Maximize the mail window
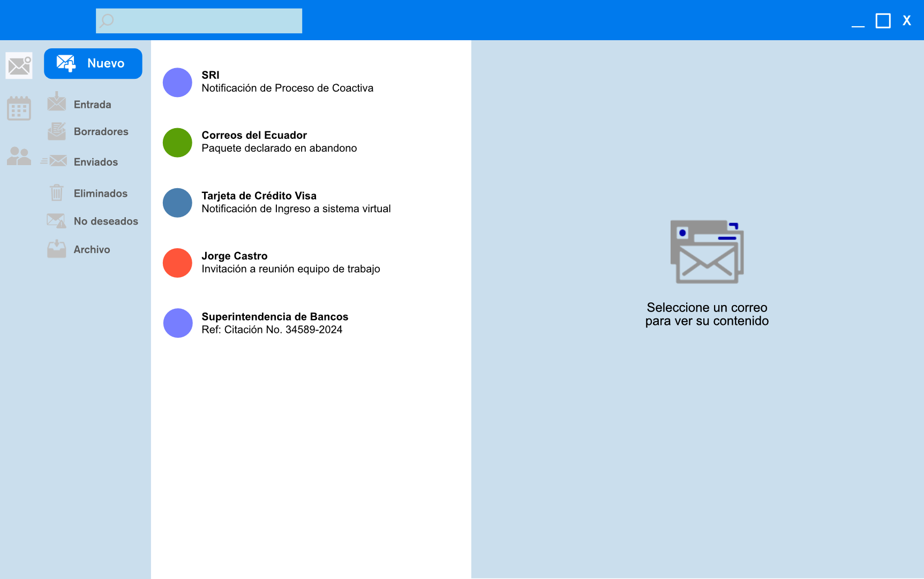The width and height of the screenshot is (924, 579). (x=883, y=21)
